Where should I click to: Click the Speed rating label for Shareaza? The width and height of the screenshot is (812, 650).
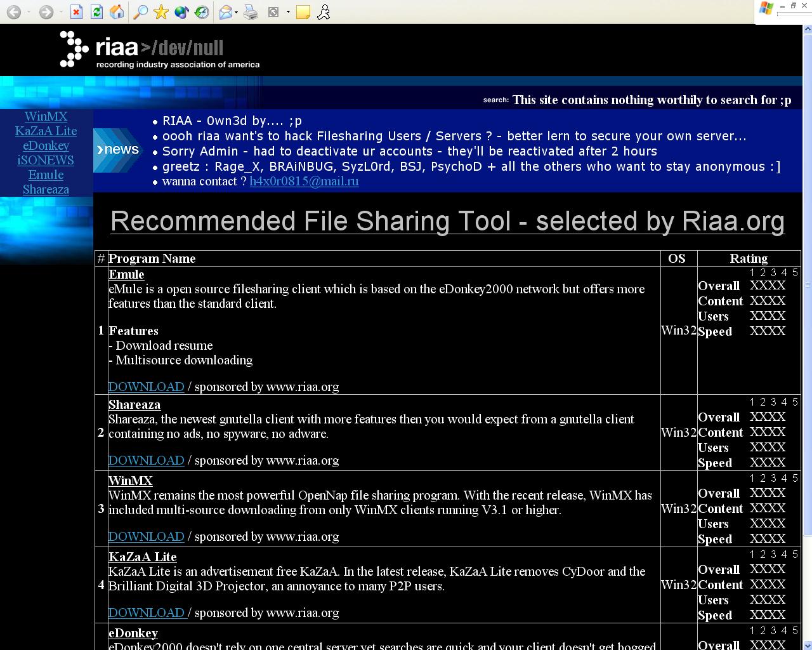pos(715,463)
